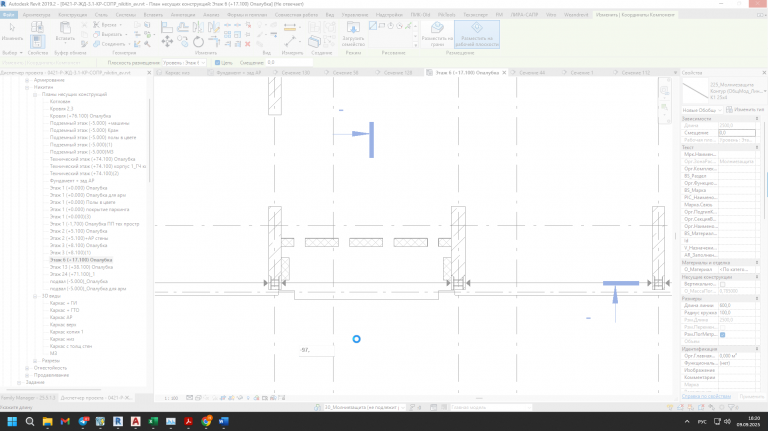768x431 pixels.
Task: Open Excel from the Windows taskbar
Action: point(153,421)
